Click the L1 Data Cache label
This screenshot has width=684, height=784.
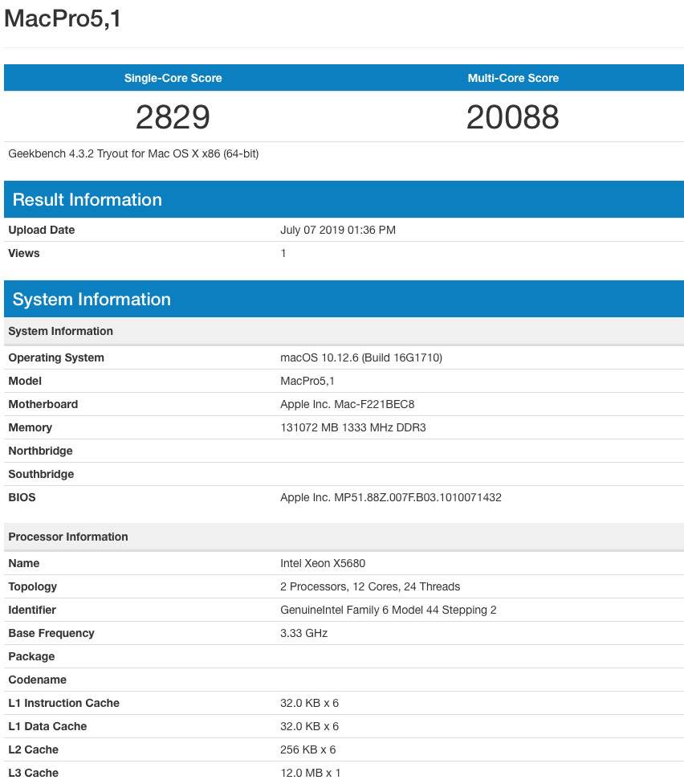(x=47, y=726)
